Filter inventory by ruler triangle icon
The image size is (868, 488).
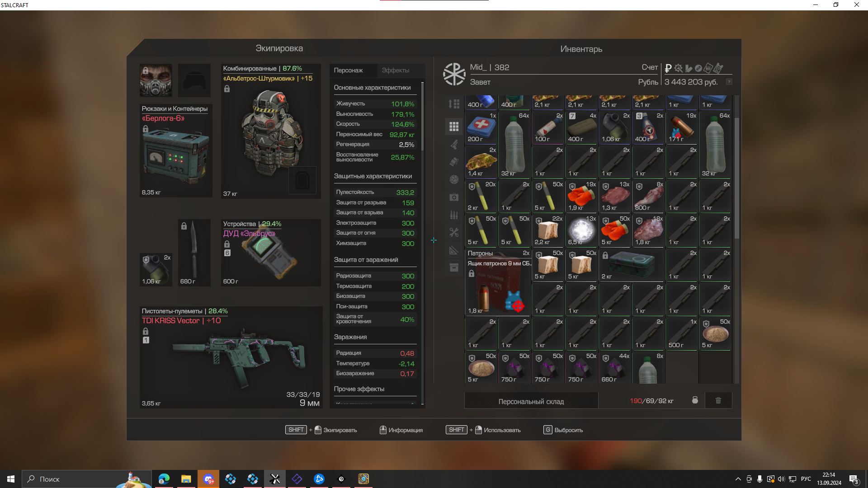(454, 250)
